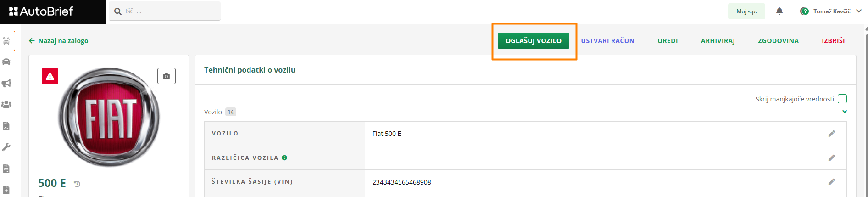Open the customers group icon in sidebar

(6, 105)
